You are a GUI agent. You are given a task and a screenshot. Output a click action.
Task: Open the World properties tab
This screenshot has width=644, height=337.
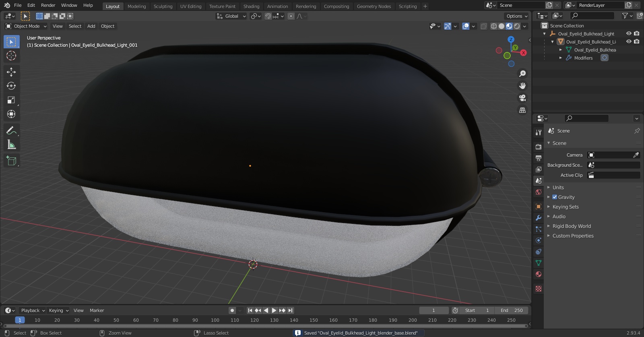click(539, 192)
